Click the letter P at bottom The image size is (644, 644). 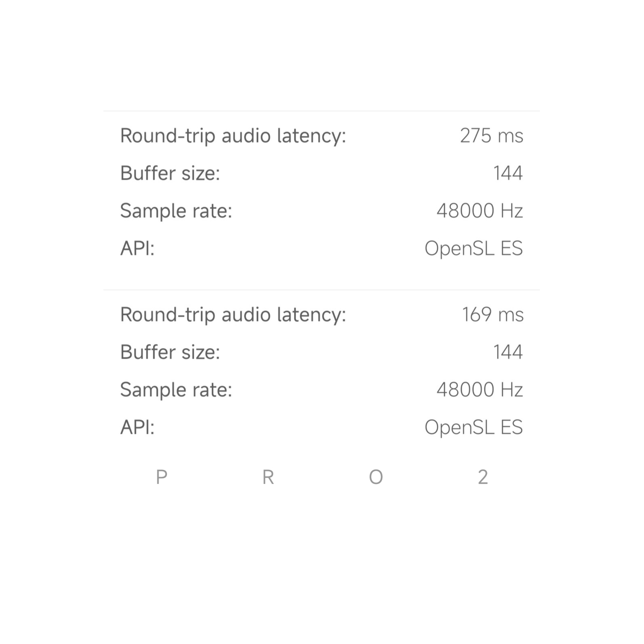point(162,477)
